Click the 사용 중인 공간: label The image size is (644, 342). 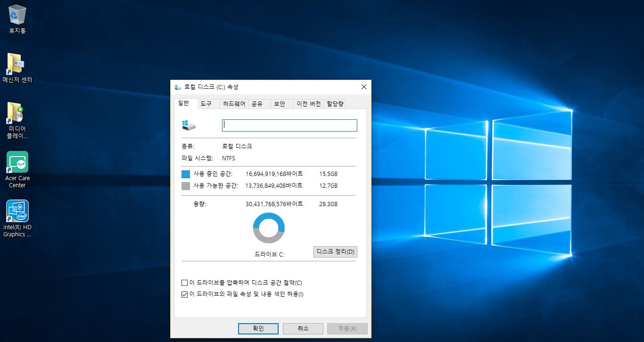[x=213, y=174]
